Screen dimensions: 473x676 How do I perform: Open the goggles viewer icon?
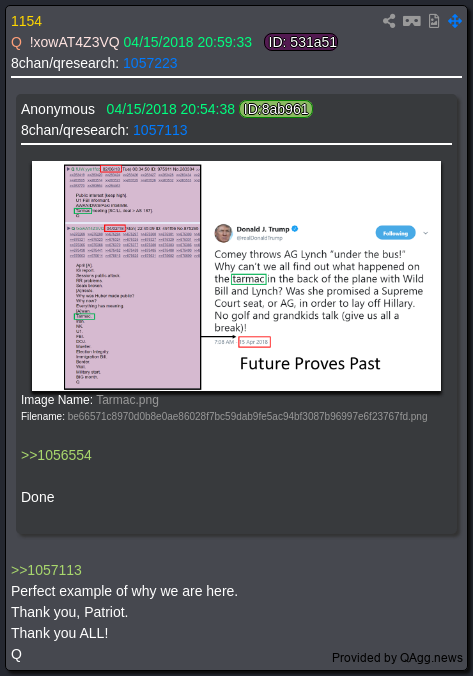[x=412, y=21]
